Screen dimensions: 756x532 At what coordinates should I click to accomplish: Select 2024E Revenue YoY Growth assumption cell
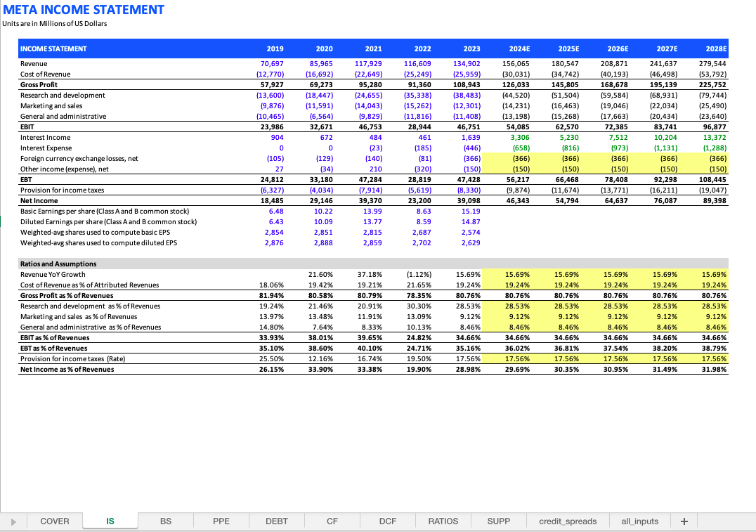(x=517, y=275)
